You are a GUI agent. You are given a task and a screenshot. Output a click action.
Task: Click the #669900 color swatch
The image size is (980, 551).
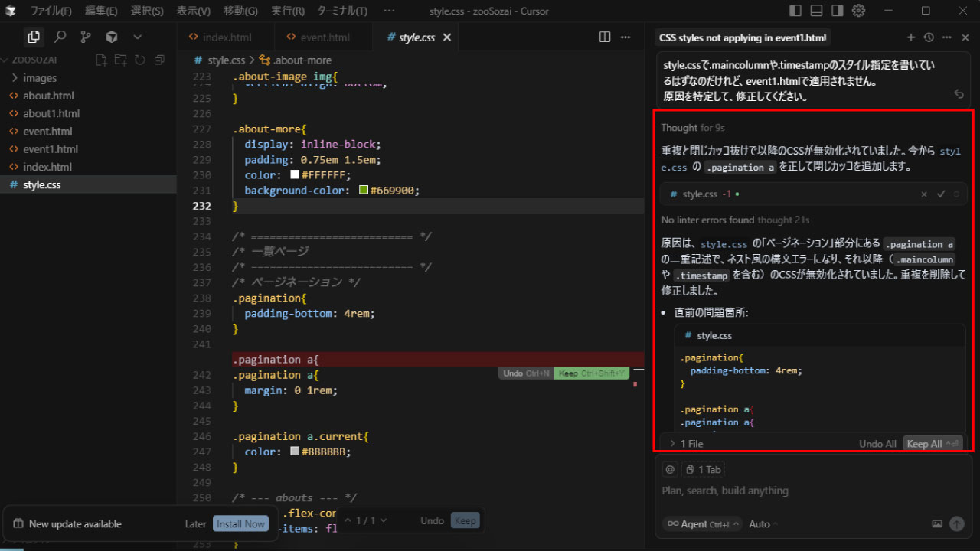pyautogui.click(x=364, y=191)
